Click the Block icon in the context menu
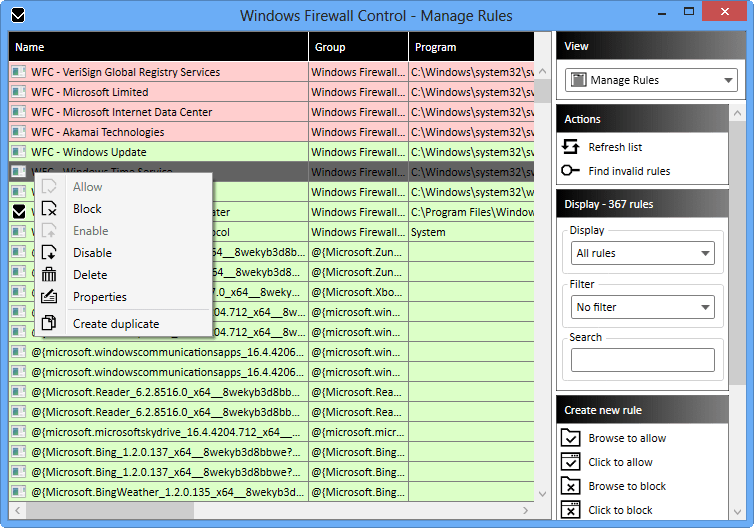754x528 pixels. 49,209
